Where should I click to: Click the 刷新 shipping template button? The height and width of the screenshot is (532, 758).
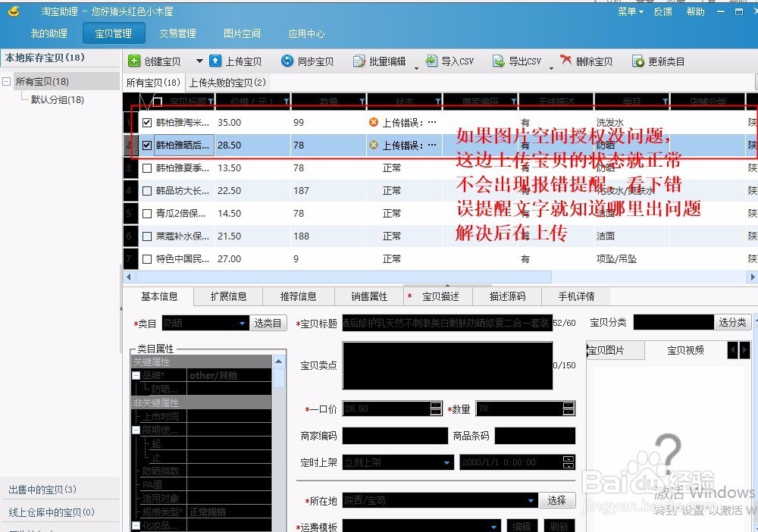point(559,526)
